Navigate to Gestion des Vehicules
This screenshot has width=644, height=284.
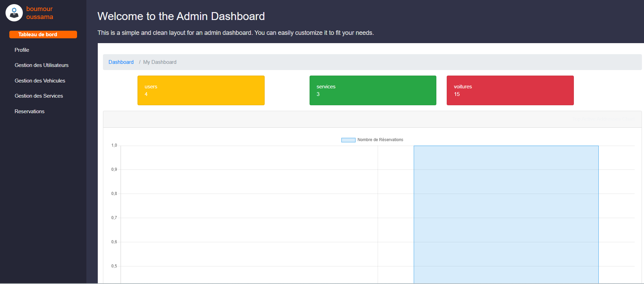point(40,81)
